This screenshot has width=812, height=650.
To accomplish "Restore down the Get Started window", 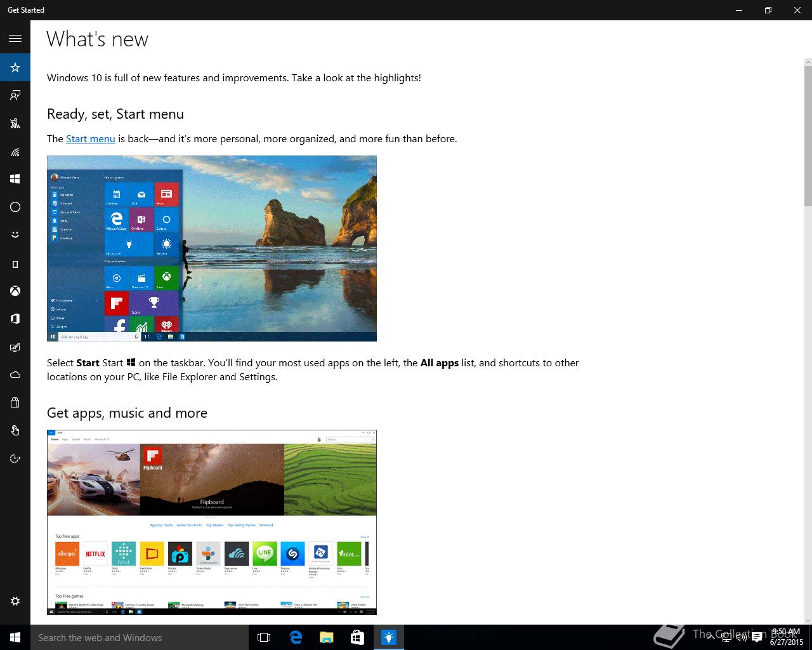I will [x=768, y=10].
